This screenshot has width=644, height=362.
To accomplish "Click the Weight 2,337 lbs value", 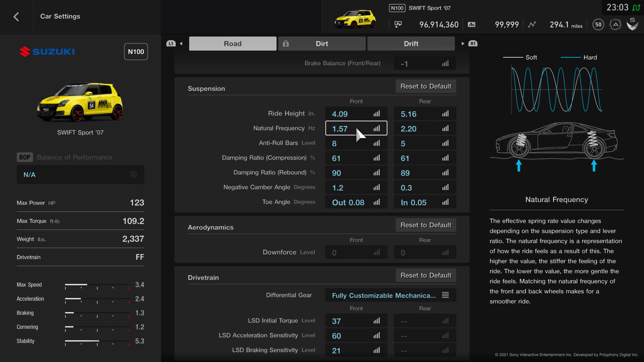I will 133,239.
